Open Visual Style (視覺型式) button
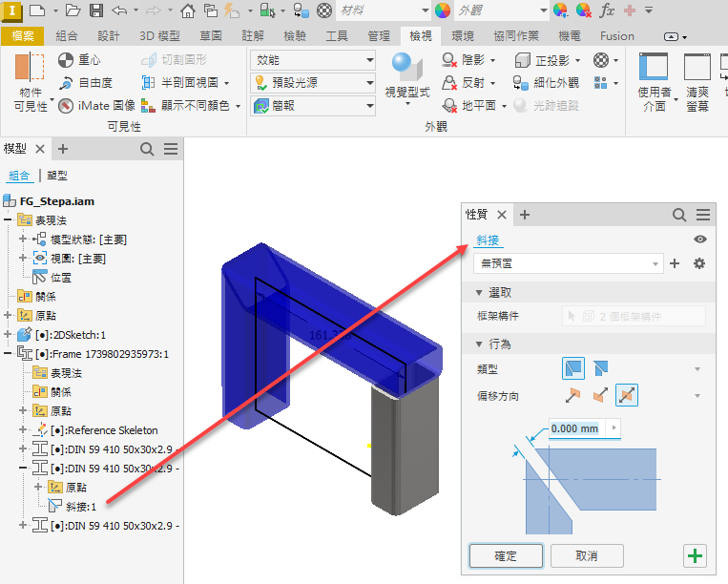Viewport: 728px width, 584px height. click(x=407, y=79)
